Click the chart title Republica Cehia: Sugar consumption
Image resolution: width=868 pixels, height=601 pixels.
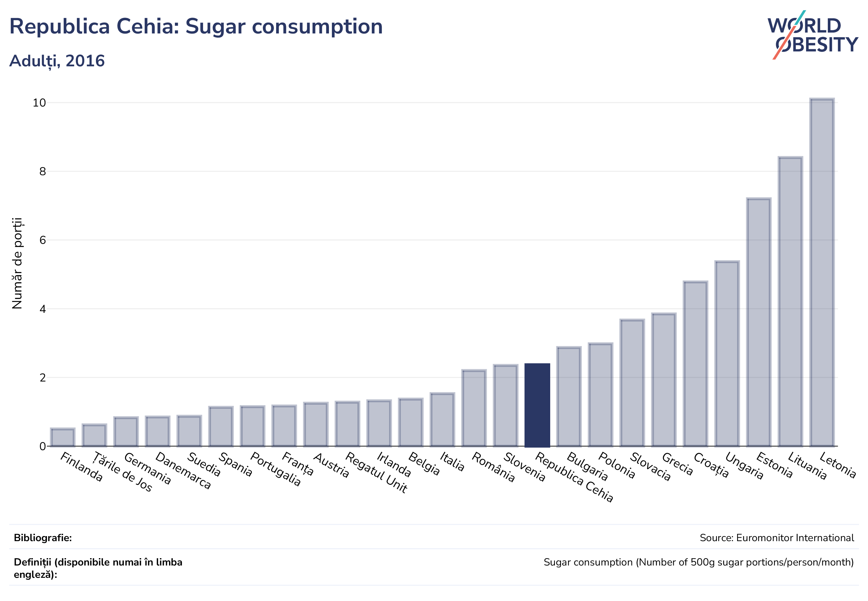[196, 26]
